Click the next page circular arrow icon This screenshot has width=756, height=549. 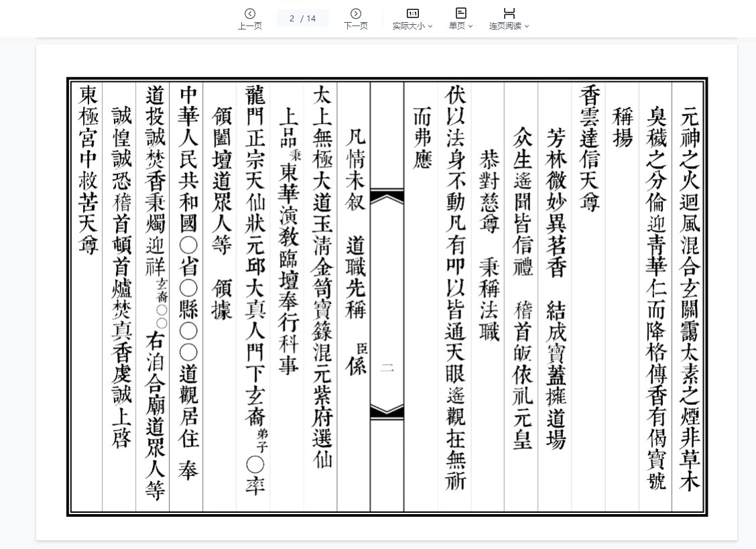click(x=355, y=13)
